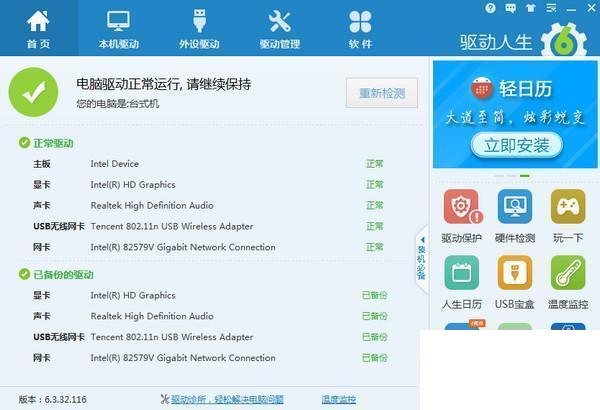600x410 pixels.
Task: Click the skin shirt icon
Action: pos(531,8)
